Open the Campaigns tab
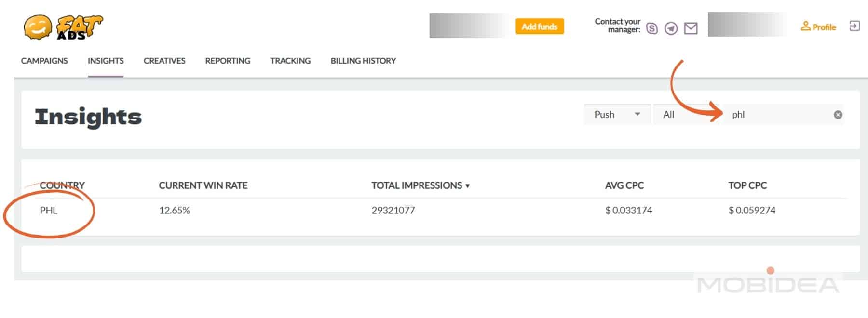868x318 pixels. click(x=44, y=61)
